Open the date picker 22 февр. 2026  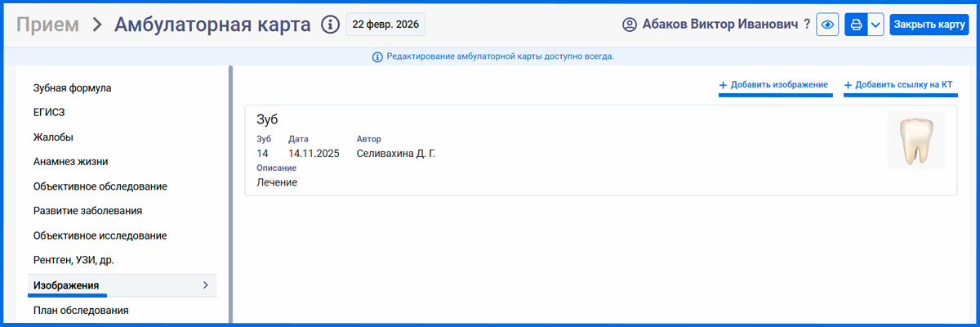click(385, 25)
